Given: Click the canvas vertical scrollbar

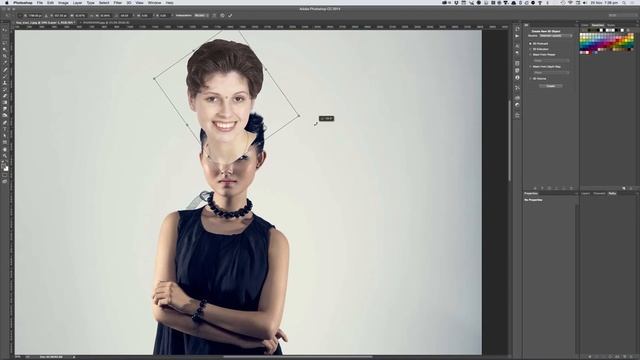Looking at the screenshot, I should click(509, 141).
